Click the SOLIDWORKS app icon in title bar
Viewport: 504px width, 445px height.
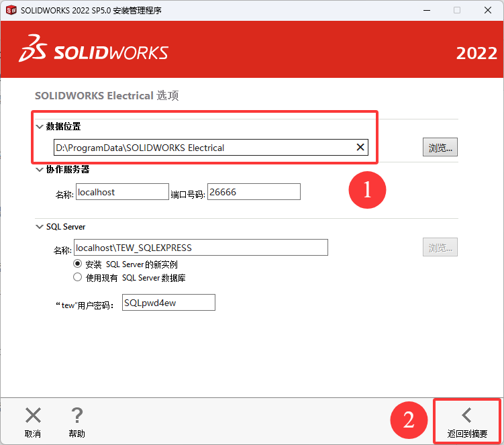11,10
